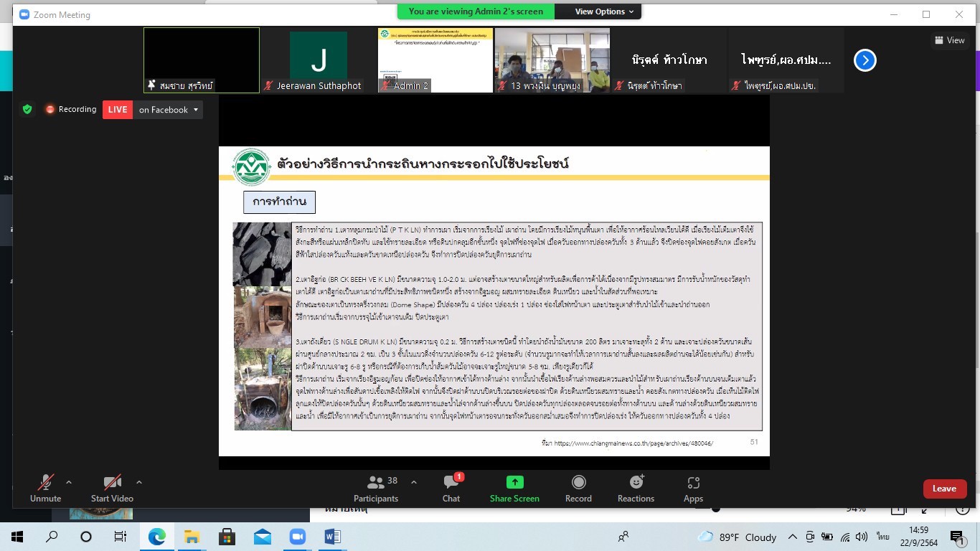Open network Wi-Fi tray icon
This screenshot has height=551, width=980.
(x=845, y=537)
